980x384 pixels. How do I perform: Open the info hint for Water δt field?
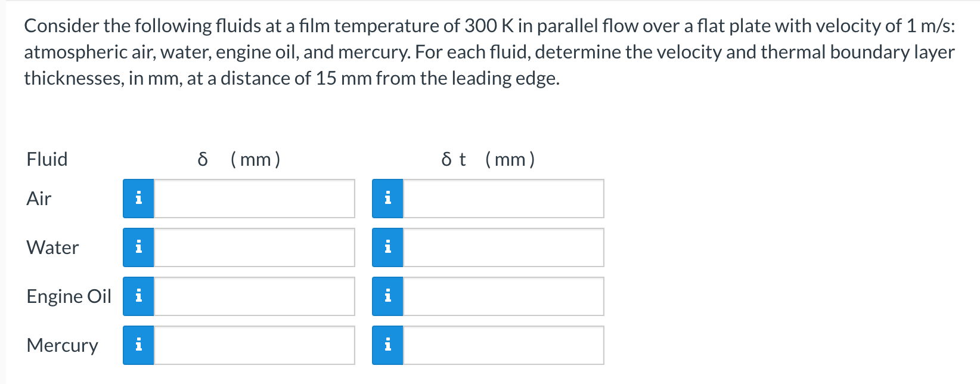tap(388, 246)
